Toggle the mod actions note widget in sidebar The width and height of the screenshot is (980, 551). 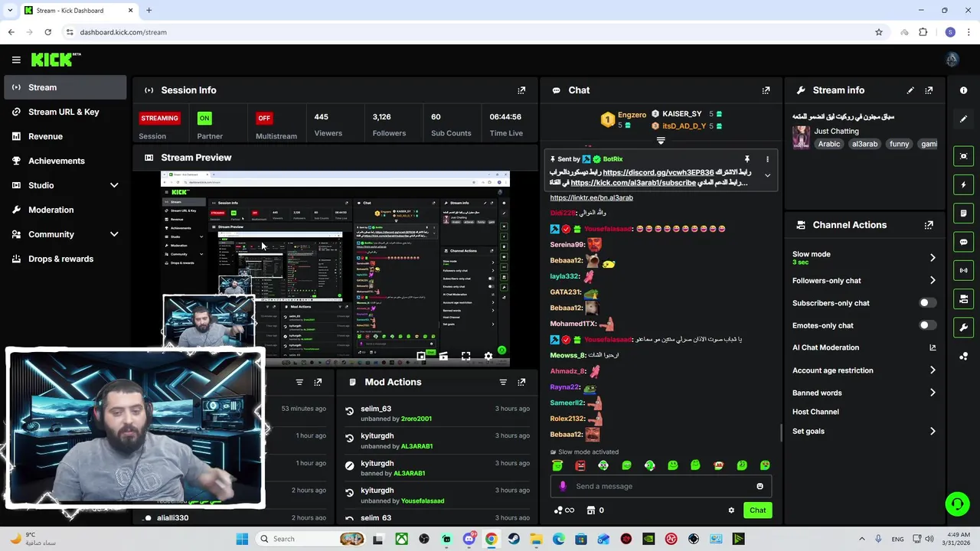[963, 213]
